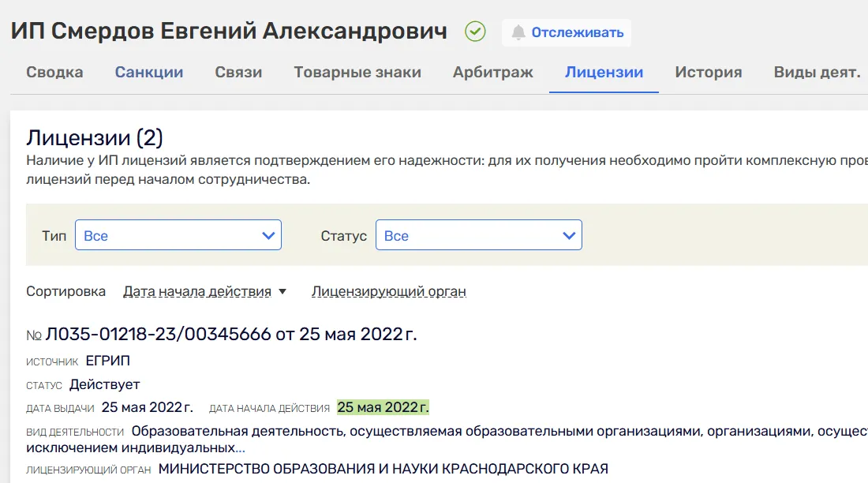Click the ЛИЦЕНЗИРУЮЩИЙ ОРГАН field label
The width and height of the screenshot is (868, 483).
88,470
